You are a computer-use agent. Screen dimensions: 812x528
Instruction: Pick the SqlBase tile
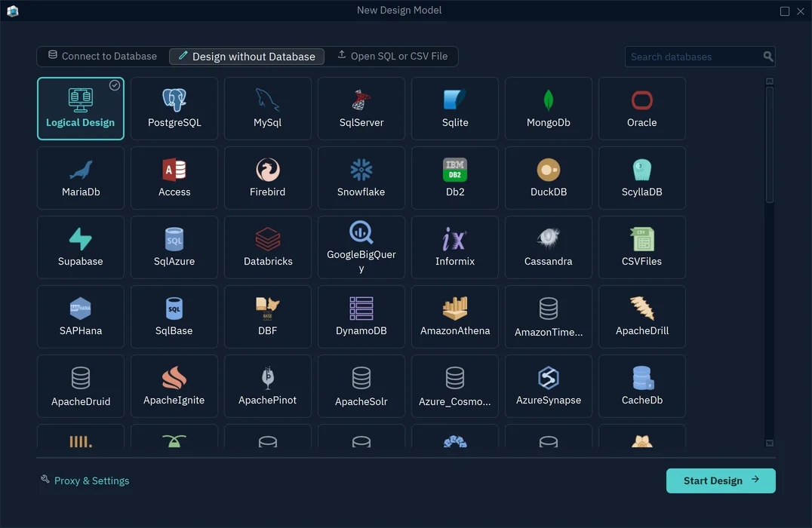click(x=174, y=317)
